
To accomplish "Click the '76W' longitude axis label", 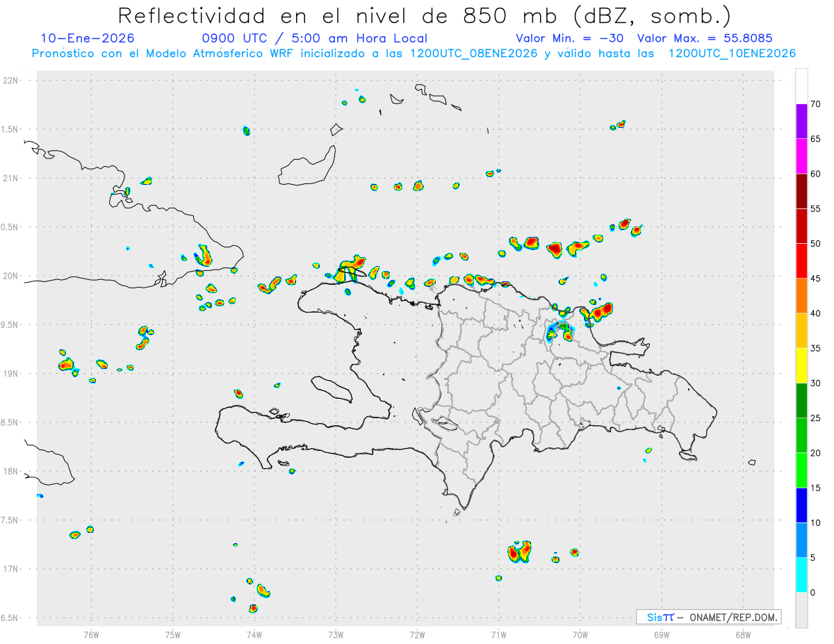I will [92, 634].
